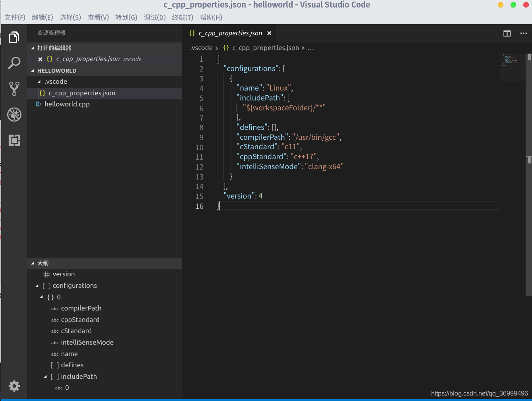Click the abc icon beside compilerPath

[55, 308]
